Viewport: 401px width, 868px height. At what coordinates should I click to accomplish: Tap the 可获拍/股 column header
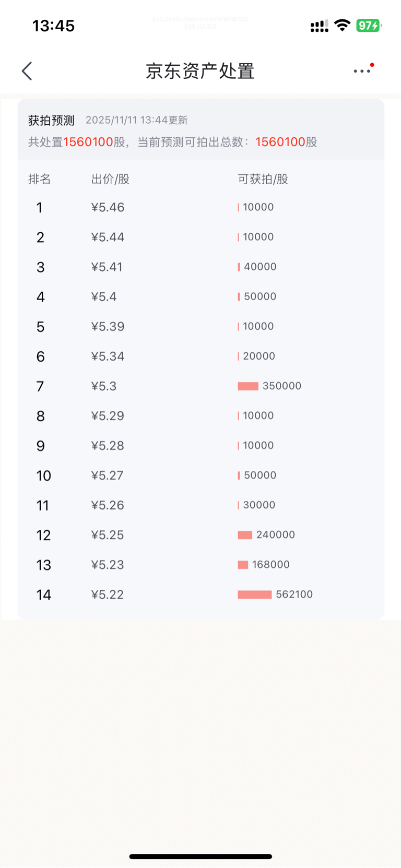[263, 180]
